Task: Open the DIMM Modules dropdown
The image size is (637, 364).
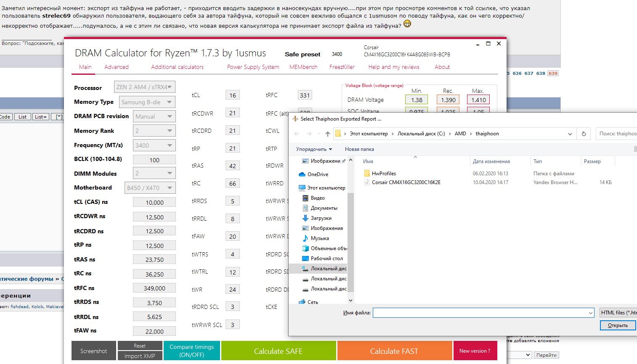Action: pos(154,173)
